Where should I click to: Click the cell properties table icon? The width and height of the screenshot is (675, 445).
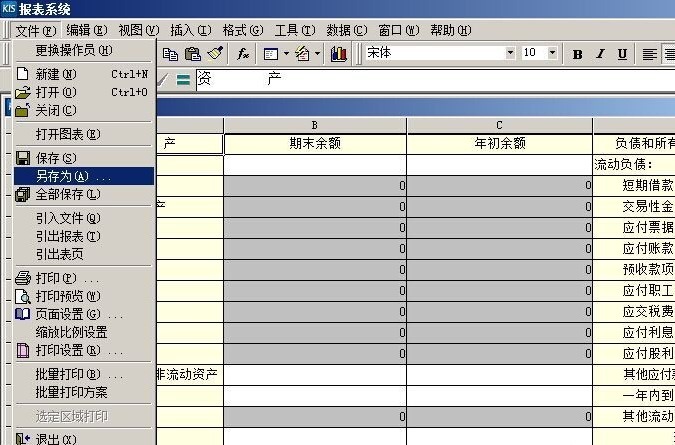tap(271, 54)
